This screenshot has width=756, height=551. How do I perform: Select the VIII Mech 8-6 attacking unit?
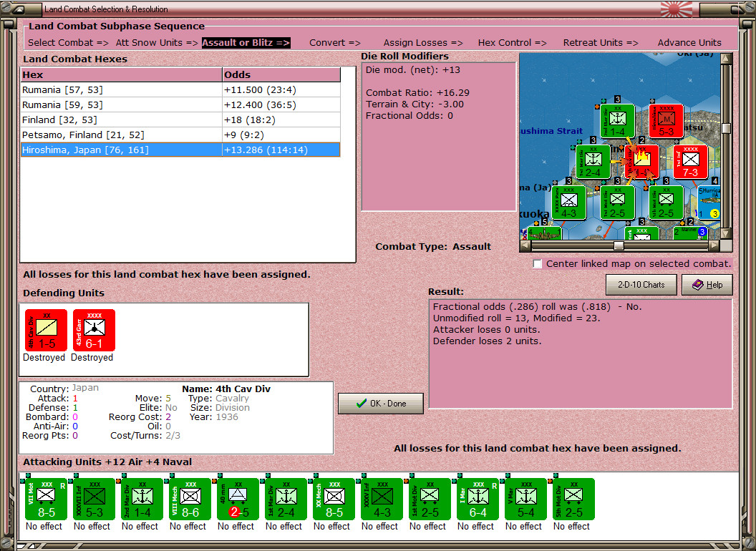(190, 499)
